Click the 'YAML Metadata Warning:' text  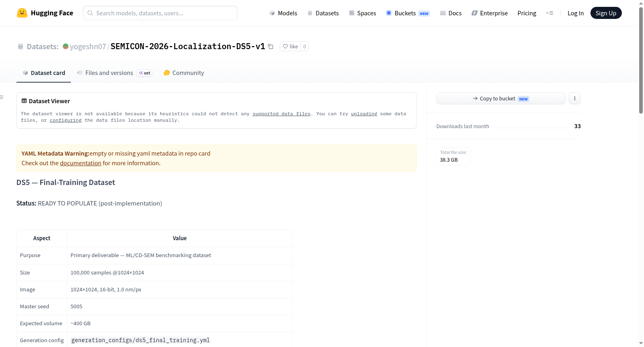click(56, 154)
